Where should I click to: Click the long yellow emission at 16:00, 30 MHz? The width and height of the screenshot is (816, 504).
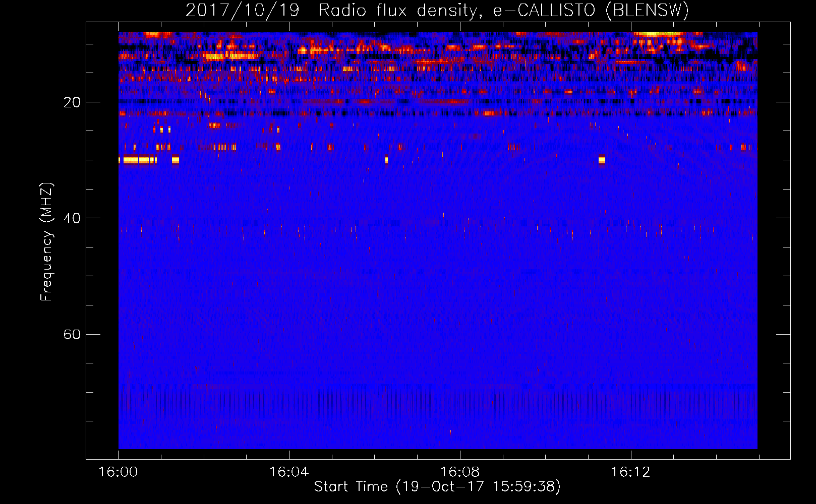pyautogui.click(x=138, y=160)
